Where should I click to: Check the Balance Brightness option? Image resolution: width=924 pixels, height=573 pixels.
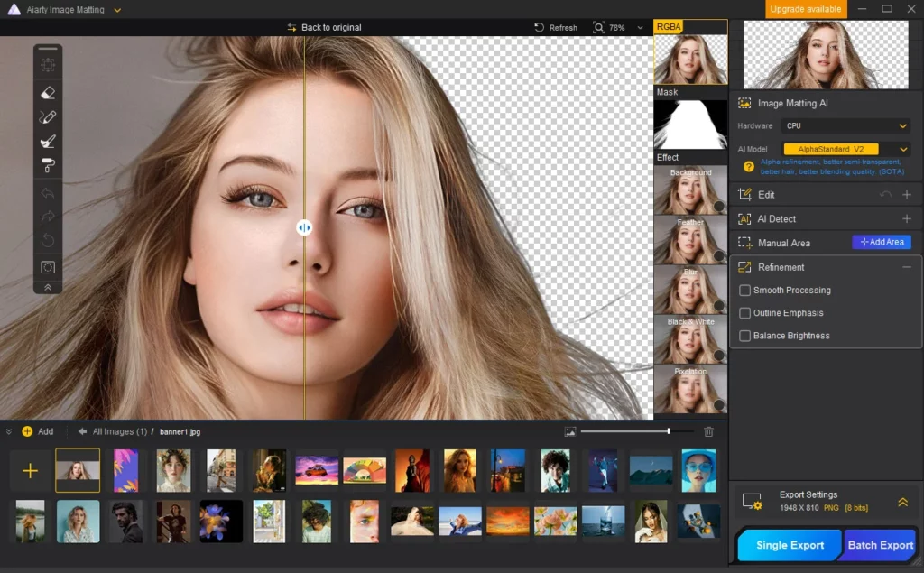click(745, 336)
